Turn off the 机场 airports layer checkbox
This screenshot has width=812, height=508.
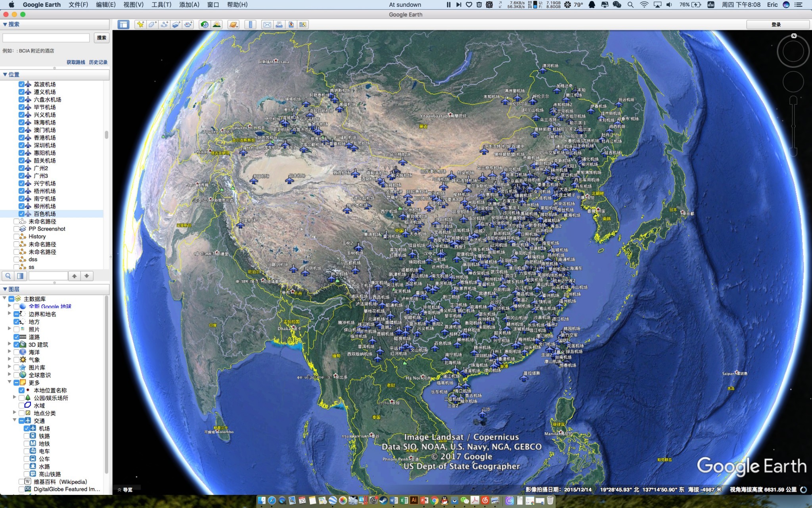pyautogui.click(x=27, y=429)
